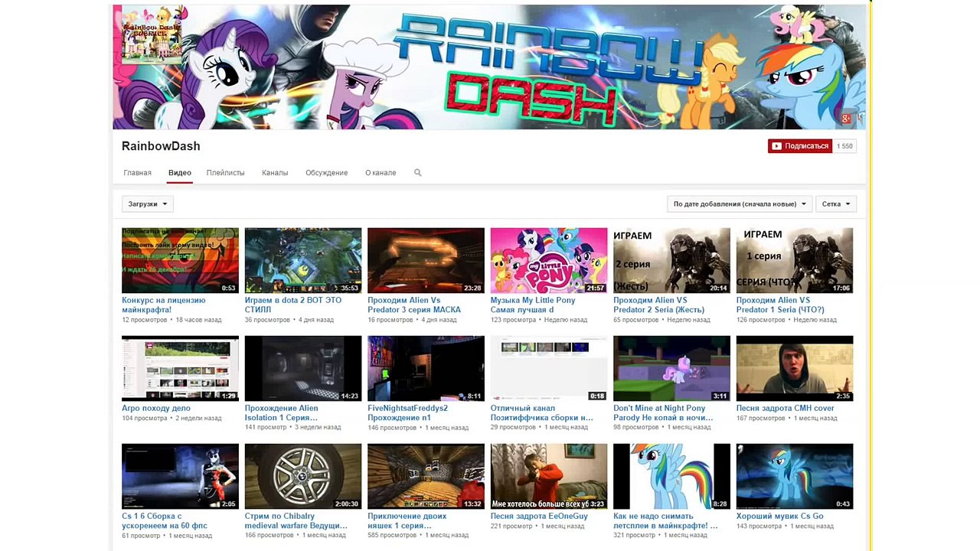Open the Отличный канал Позитиффчика thumbnail
Image resolution: width=980 pixels, height=551 pixels.
549,368
